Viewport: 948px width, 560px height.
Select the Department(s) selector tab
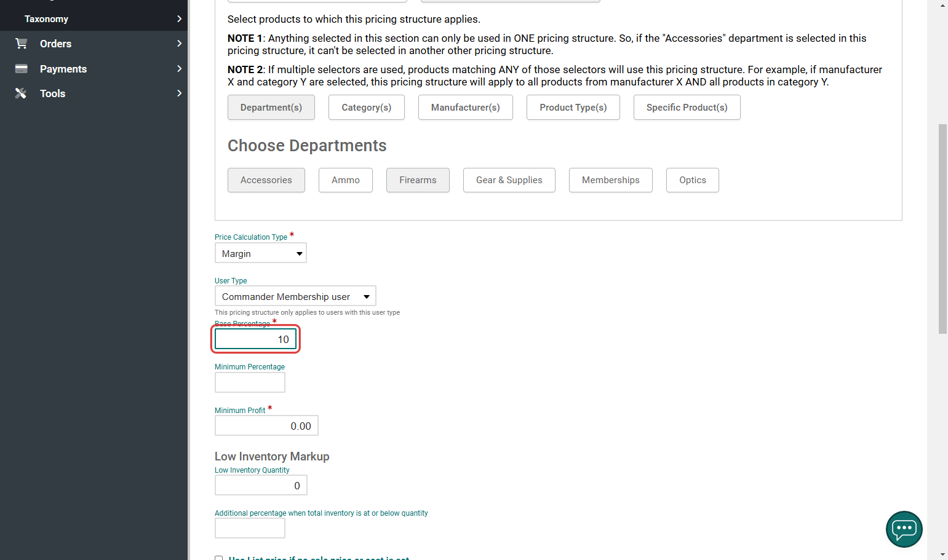271,108
